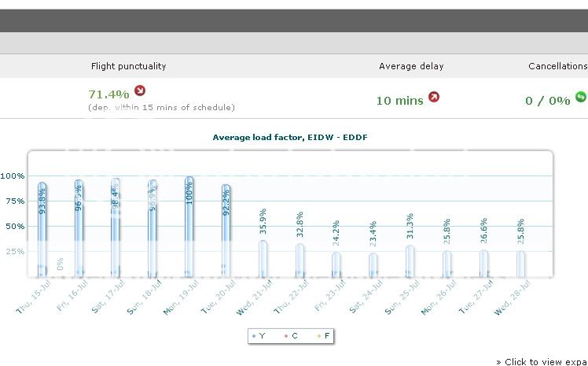This screenshot has width=588, height=366.
Task: Click the 92.2% bar for Tue, 20-Jul
Action: click(x=226, y=231)
